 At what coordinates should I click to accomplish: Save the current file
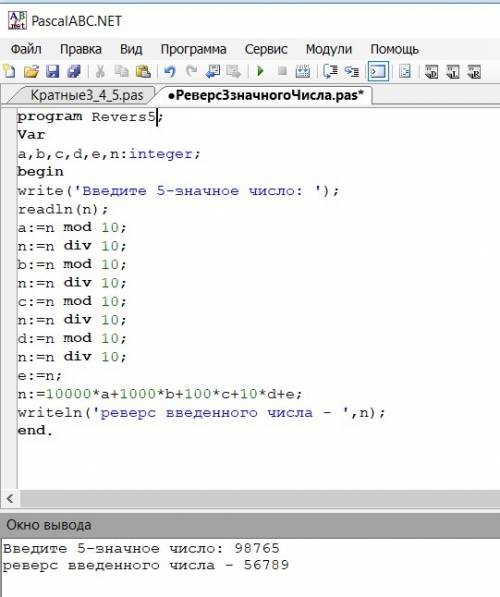click(53, 72)
